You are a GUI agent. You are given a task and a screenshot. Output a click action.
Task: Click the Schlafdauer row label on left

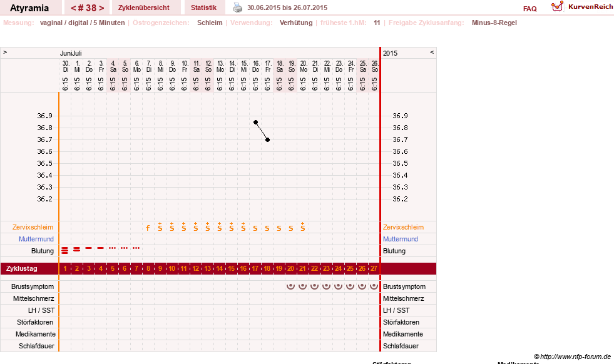36,346
